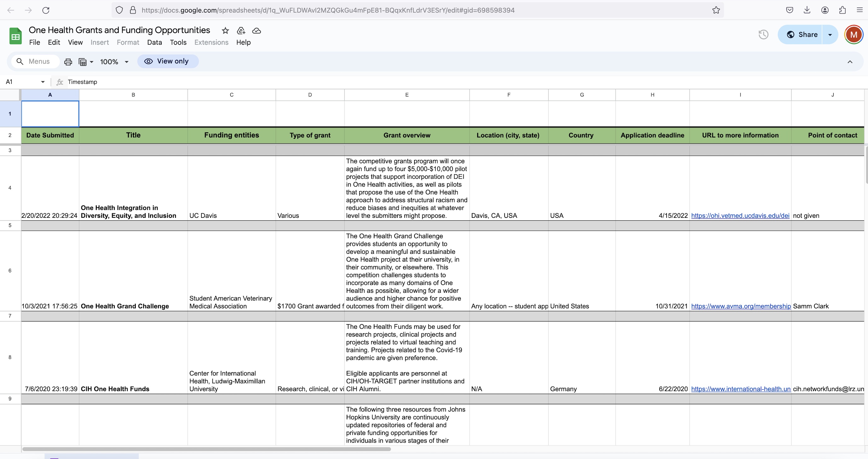Click the horizontal scrollbar at the bottom
The width and height of the screenshot is (868, 459).
click(x=206, y=449)
